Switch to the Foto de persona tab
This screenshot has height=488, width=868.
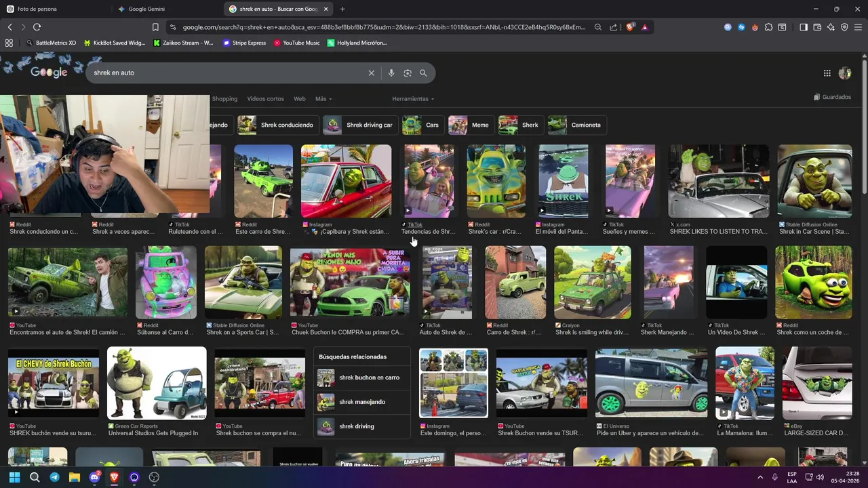pos(54,9)
